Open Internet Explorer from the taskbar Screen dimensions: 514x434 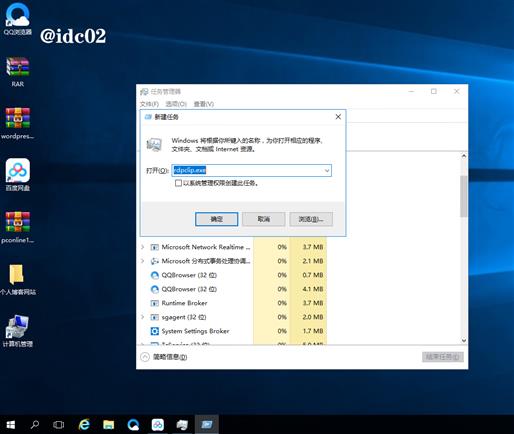click(84, 424)
